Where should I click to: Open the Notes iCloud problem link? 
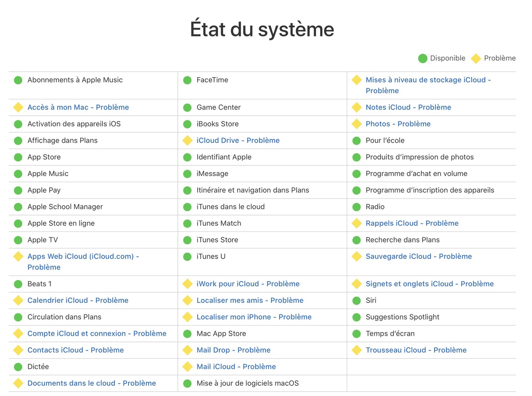point(408,107)
